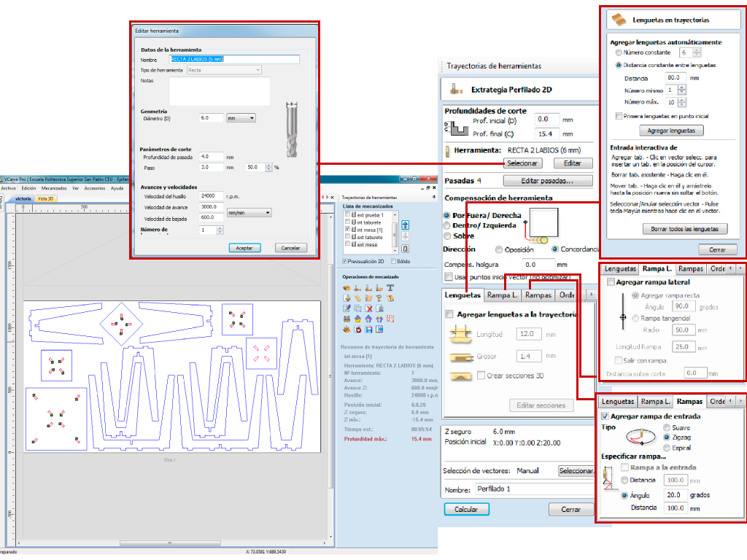Click the Calcular button
Viewport: 747px width, 560px height.
click(466, 510)
